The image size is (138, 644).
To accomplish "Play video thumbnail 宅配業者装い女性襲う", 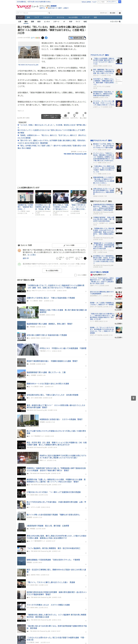I will [26, 197].
